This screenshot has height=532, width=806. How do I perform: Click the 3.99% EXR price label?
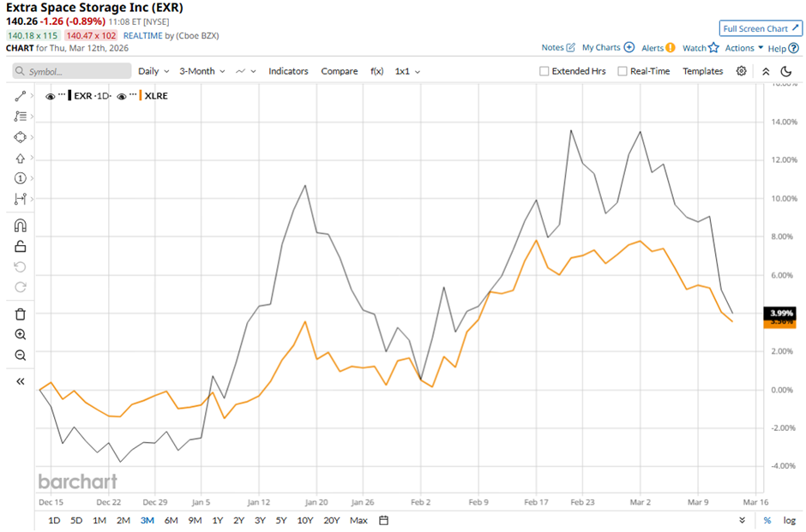click(x=779, y=313)
